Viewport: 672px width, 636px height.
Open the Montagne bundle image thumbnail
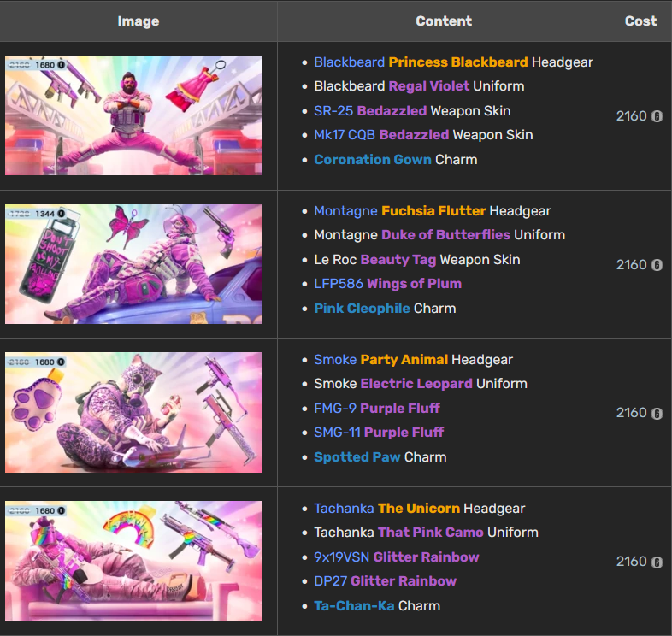pyautogui.click(x=133, y=264)
